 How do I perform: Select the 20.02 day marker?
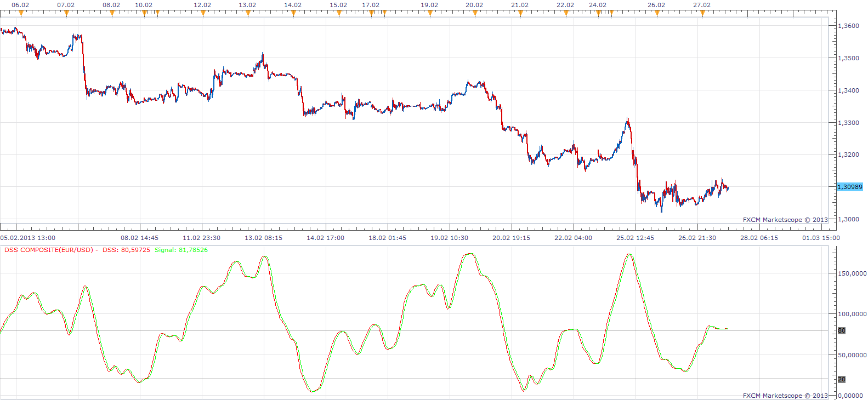pos(475,14)
